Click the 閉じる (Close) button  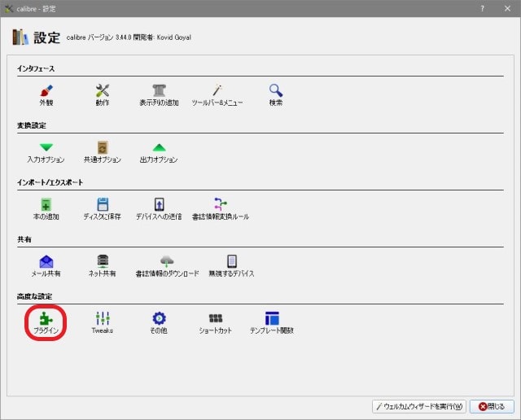tap(492, 406)
